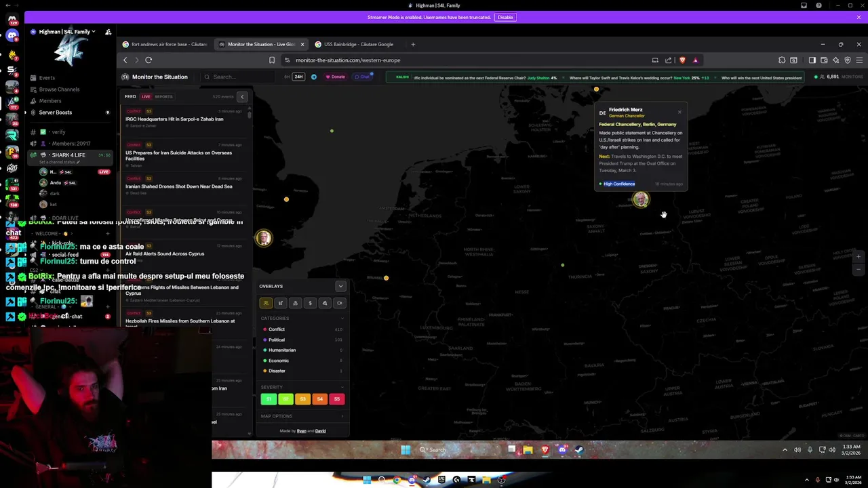Select severity S5 red swatch

click(337, 399)
